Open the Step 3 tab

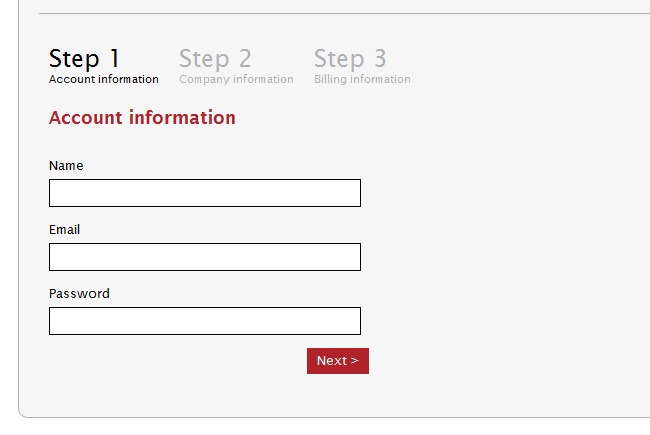pyautogui.click(x=350, y=59)
